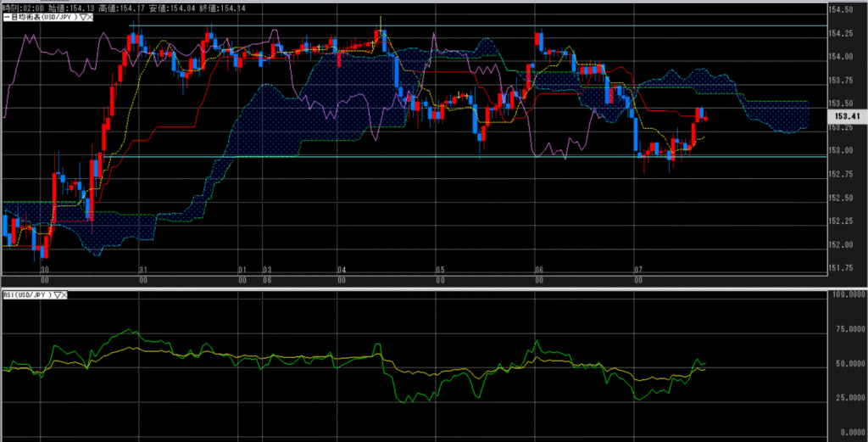The width and height of the screenshot is (868, 442).
Task: Click the 31 date marker on time axis
Action: click(x=143, y=269)
